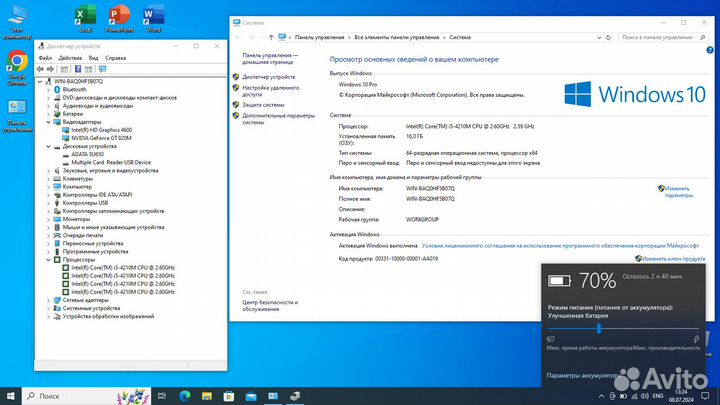Click Forward arrow in Device Manager toolbar

(x=50, y=69)
